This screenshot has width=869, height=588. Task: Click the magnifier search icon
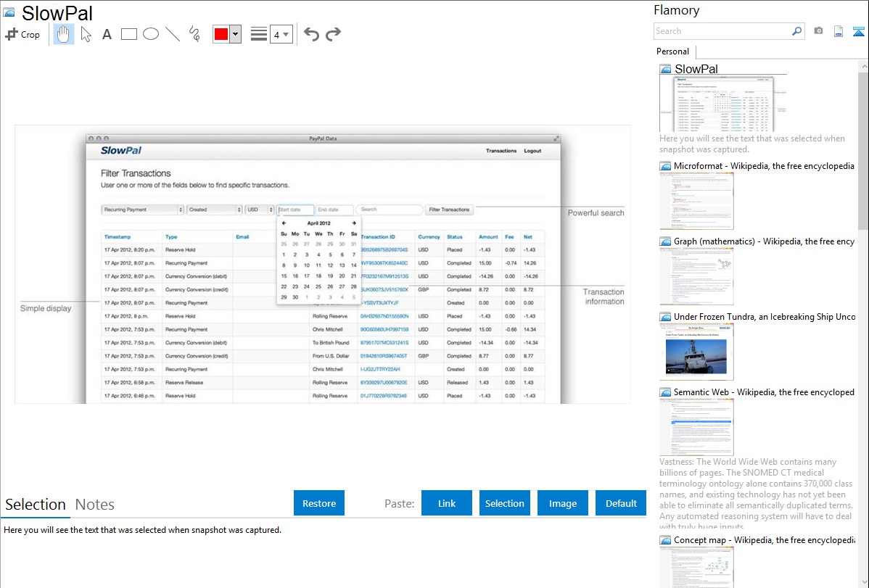[797, 31]
